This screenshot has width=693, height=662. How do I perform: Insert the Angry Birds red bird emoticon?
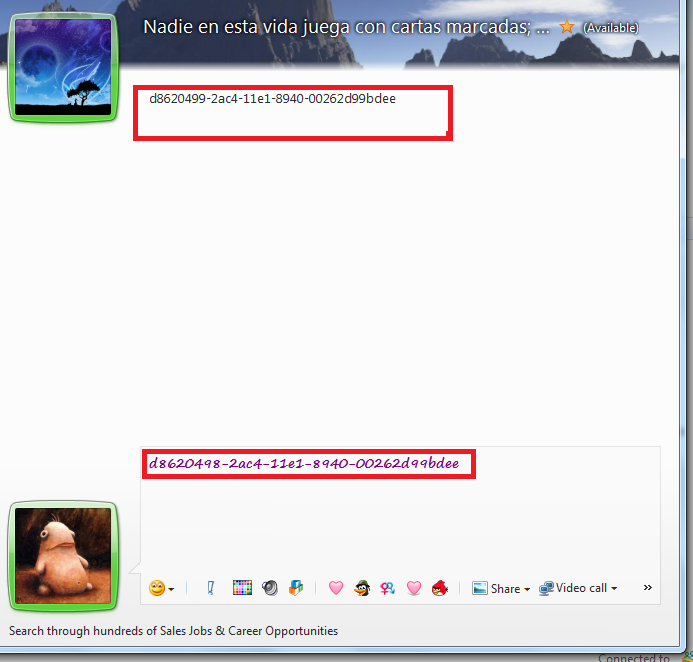[x=439, y=588]
